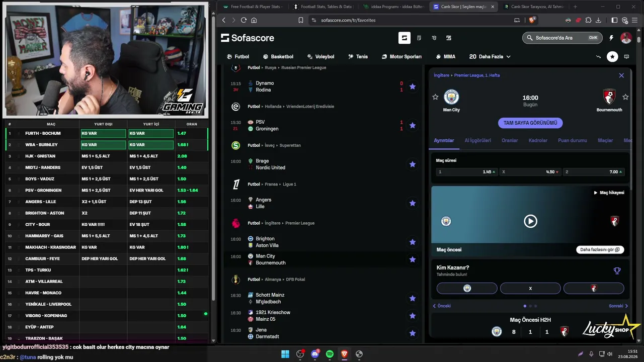Close the match detail panel
Image resolution: width=644 pixels, height=362 pixels.
pyautogui.click(x=621, y=75)
